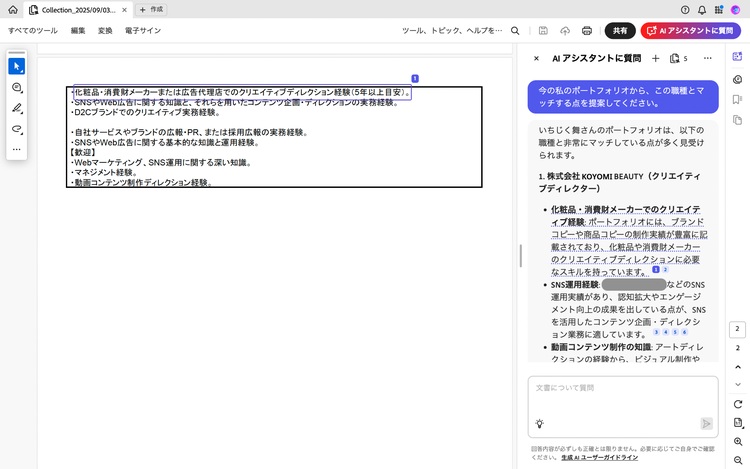Choose the comment tool in quick toolbar

pos(16,88)
